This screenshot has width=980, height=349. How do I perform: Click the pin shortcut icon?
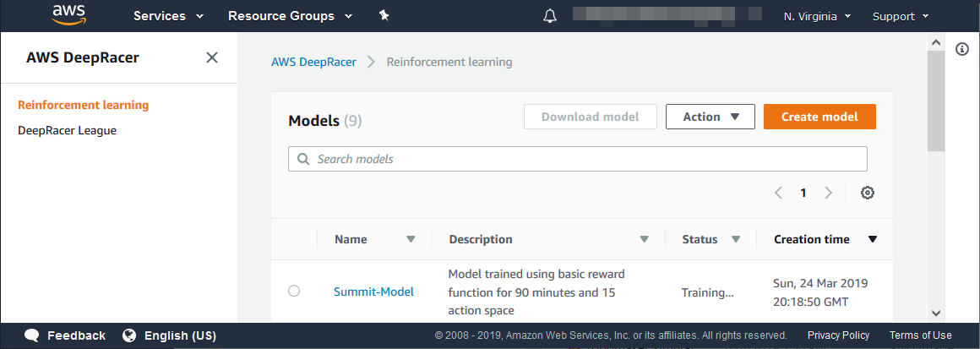pos(384,16)
